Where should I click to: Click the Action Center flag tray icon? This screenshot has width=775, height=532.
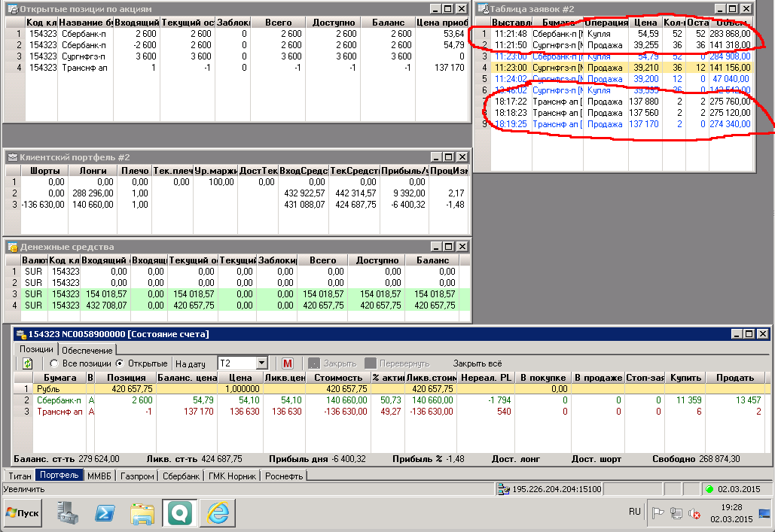click(x=658, y=513)
